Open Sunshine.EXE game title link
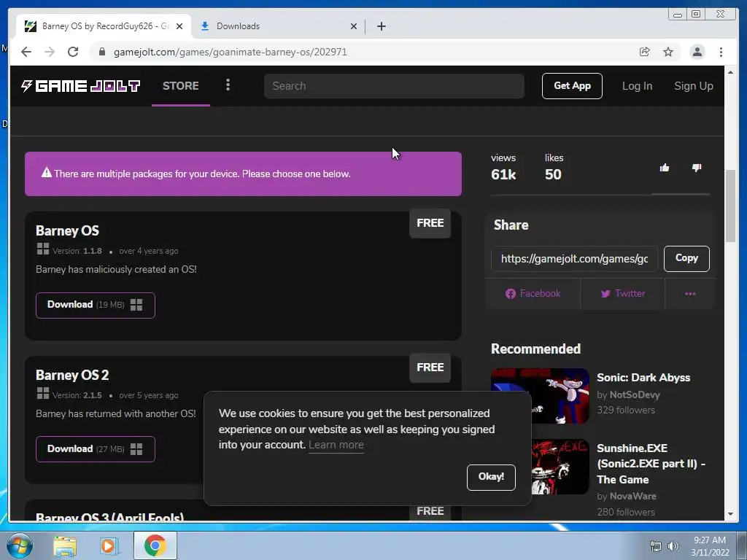The height and width of the screenshot is (560, 747). pyautogui.click(x=651, y=464)
